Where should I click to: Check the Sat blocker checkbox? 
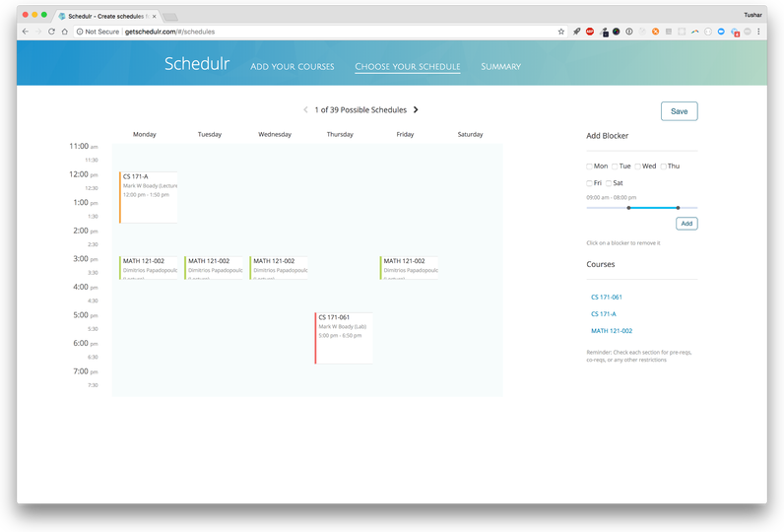click(x=609, y=183)
